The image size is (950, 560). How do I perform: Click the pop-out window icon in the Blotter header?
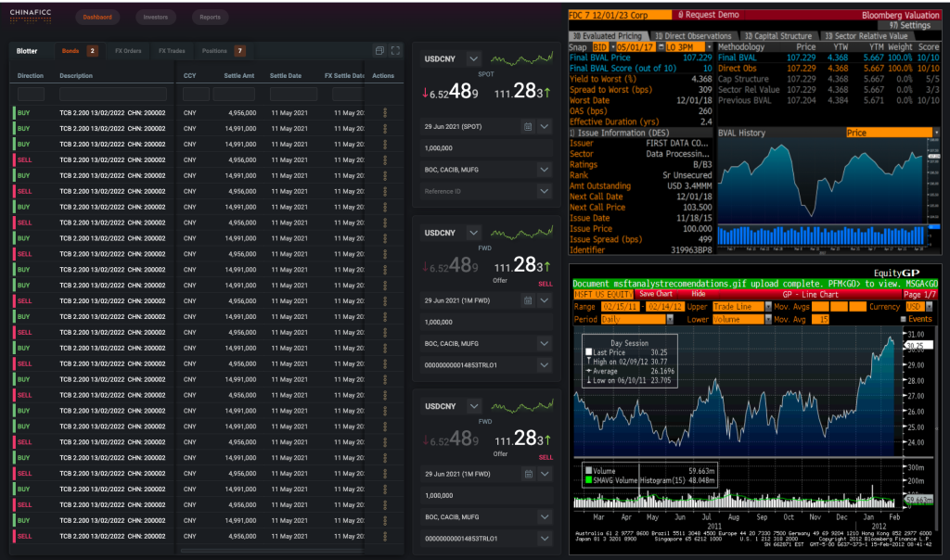(x=379, y=51)
